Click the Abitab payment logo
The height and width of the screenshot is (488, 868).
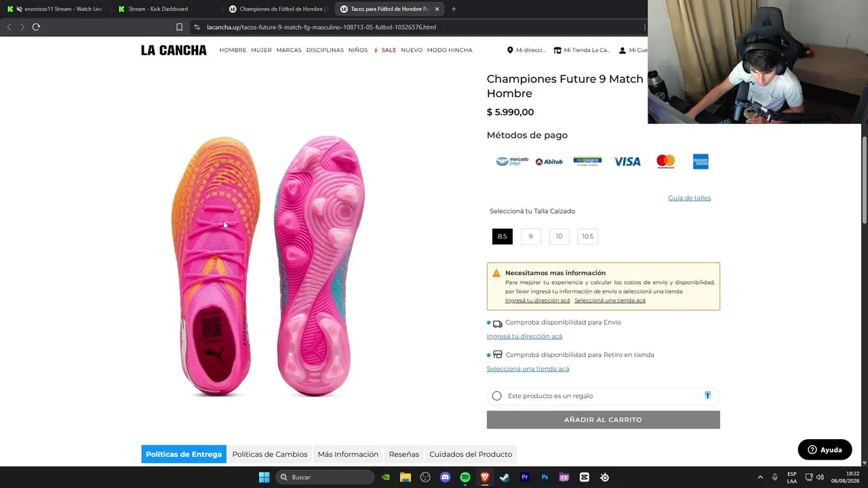549,161
